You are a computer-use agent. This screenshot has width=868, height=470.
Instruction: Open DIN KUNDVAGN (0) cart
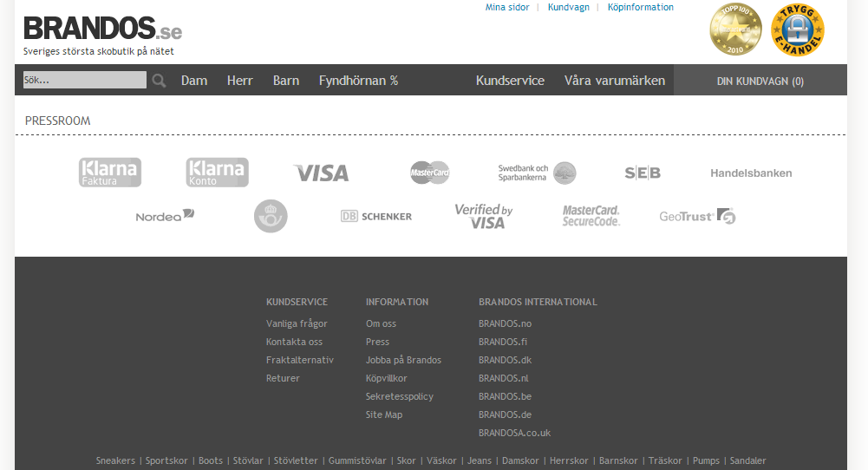[x=760, y=82]
